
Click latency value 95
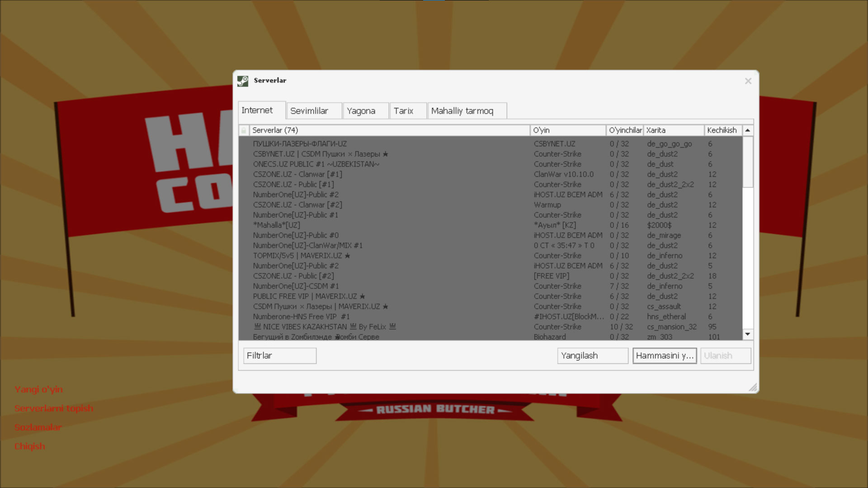coord(712,327)
